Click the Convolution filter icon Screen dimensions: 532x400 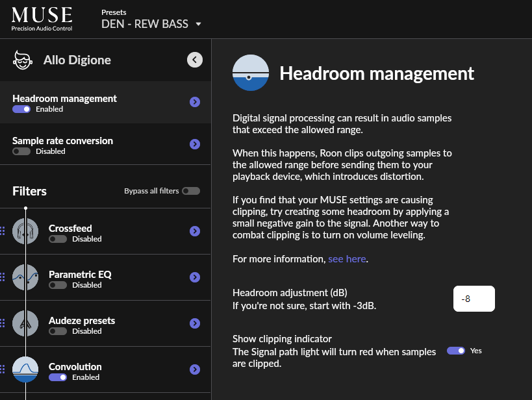coord(26,369)
